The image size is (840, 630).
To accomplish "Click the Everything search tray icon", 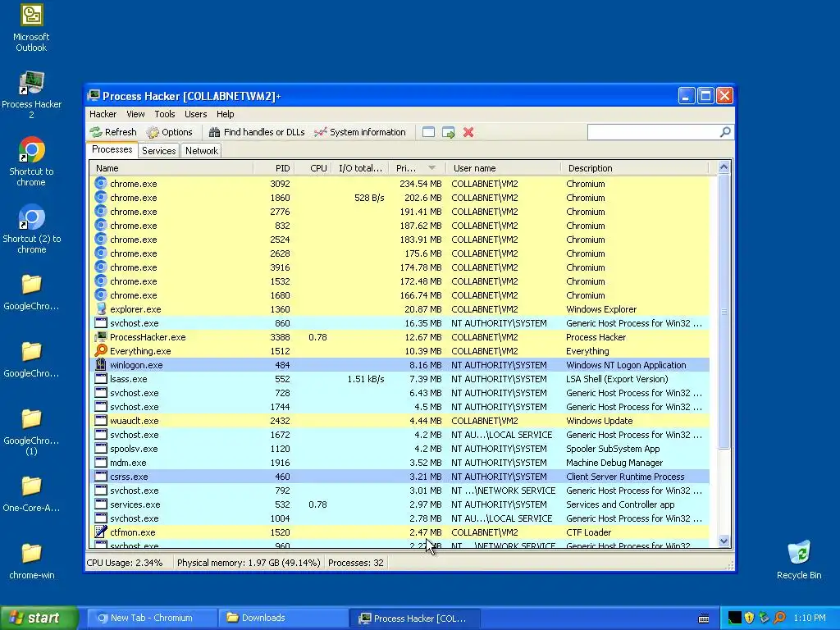I will (x=779, y=618).
